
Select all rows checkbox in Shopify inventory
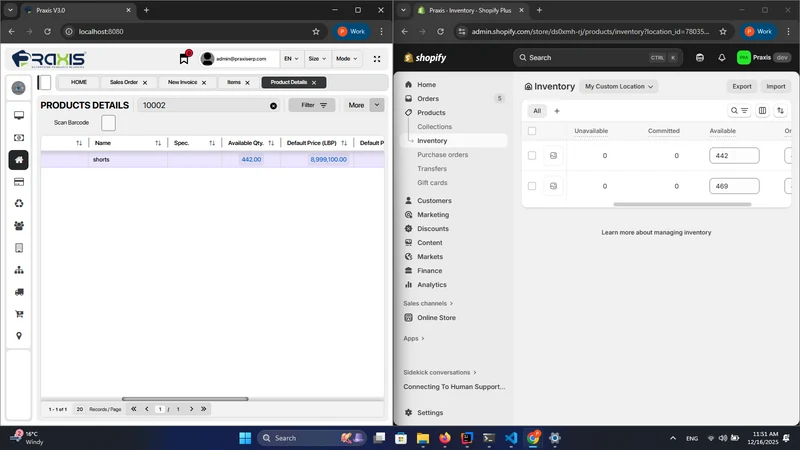532,131
